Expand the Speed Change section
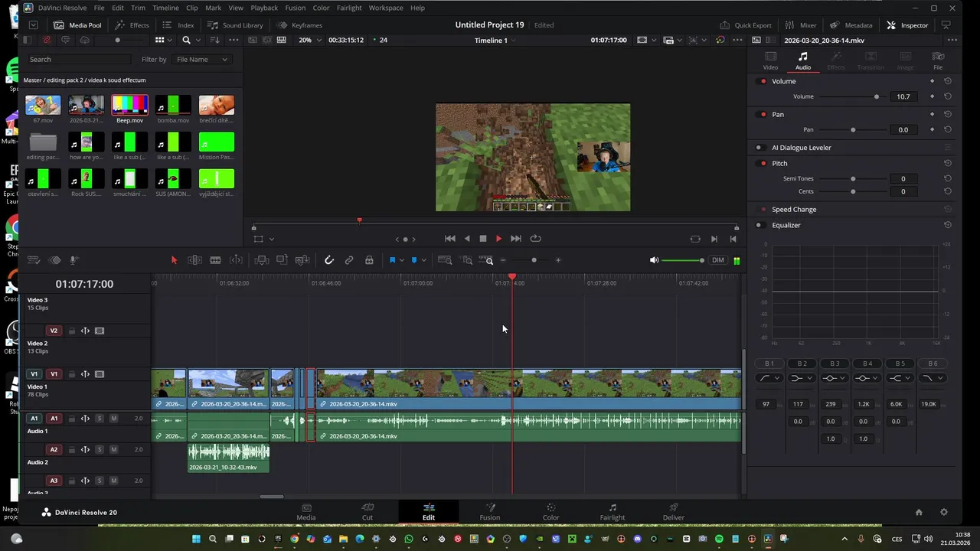This screenshot has height=551, width=980. pyautogui.click(x=794, y=209)
